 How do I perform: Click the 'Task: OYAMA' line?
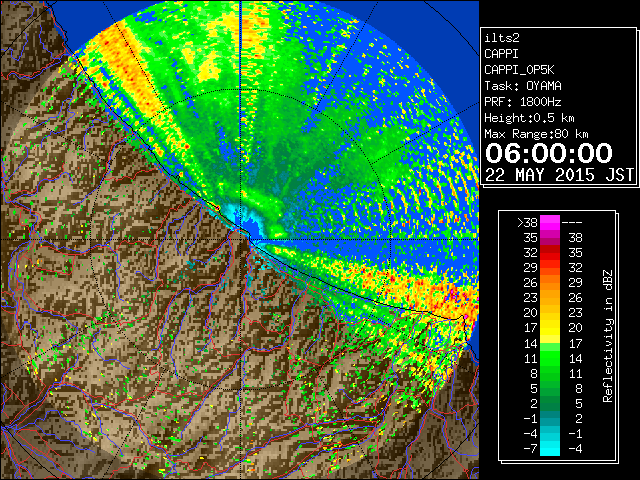(523, 86)
